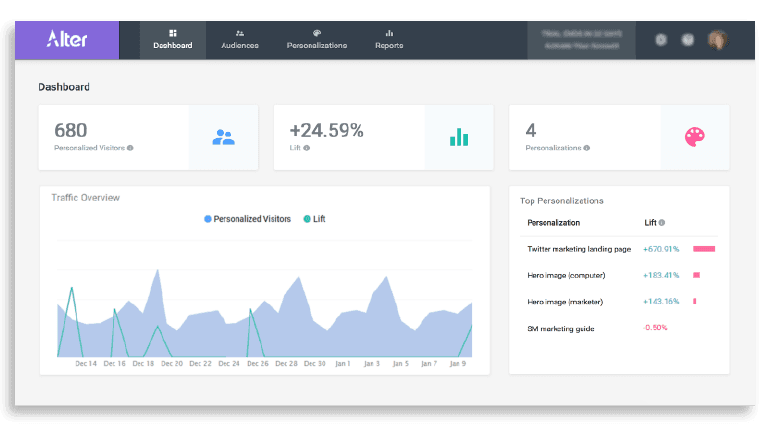Go to the Personalizations tab
Image resolution: width=770 pixels, height=426 pixels.
(x=317, y=39)
